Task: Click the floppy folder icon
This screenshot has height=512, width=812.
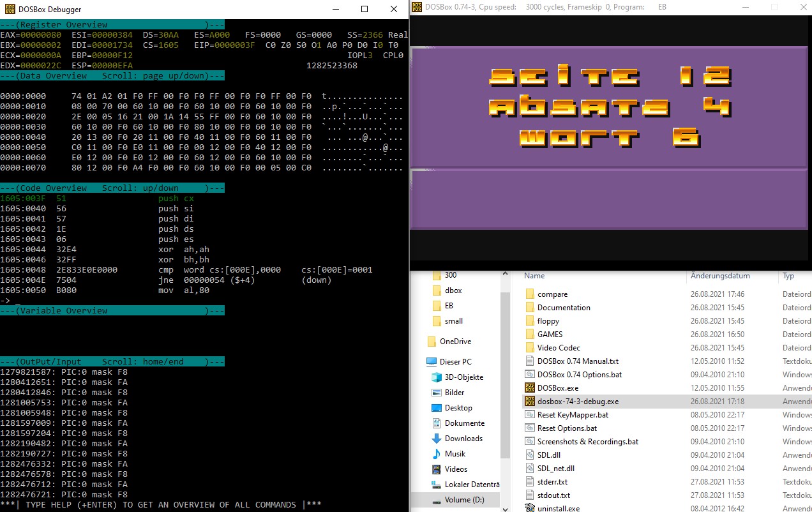Action: click(529, 321)
